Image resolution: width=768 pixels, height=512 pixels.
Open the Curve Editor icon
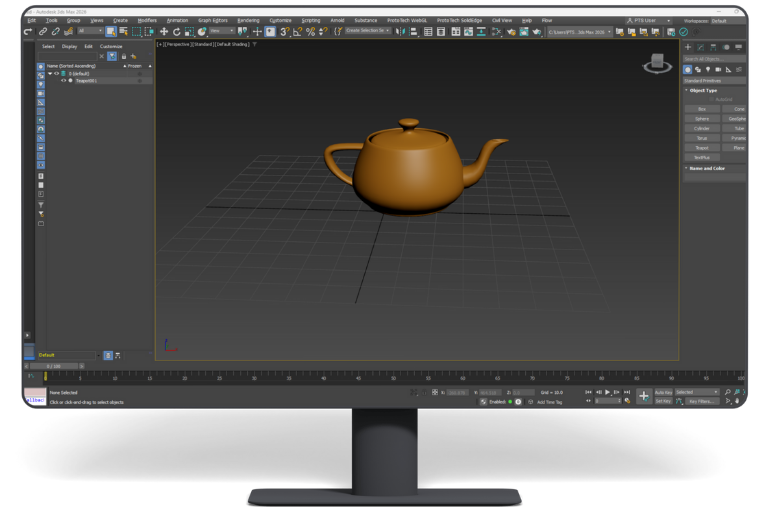(x=469, y=32)
